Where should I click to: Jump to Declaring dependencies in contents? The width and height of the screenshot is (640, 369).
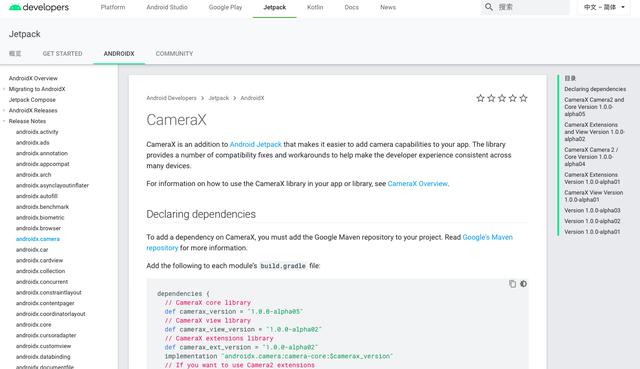595,89
